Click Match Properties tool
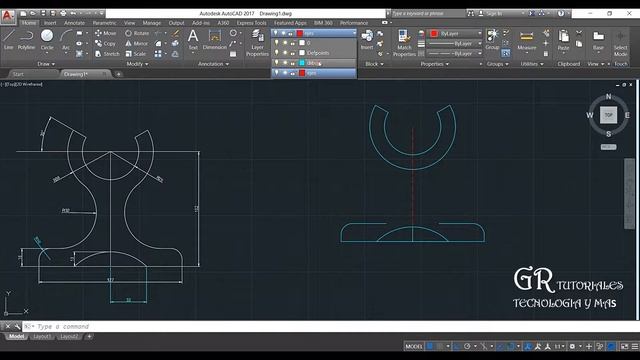Image resolution: width=640 pixels, height=360 pixels. 404,42
